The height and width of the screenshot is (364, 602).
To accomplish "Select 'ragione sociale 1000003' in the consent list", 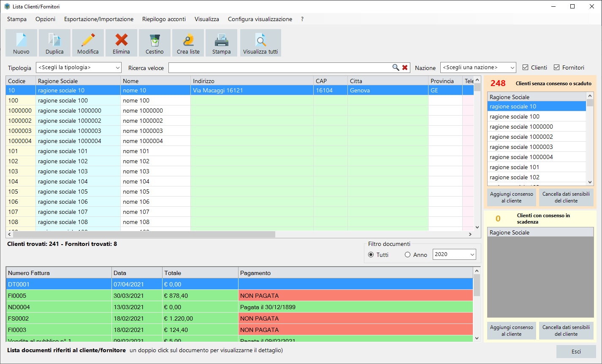I will (x=537, y=147).
